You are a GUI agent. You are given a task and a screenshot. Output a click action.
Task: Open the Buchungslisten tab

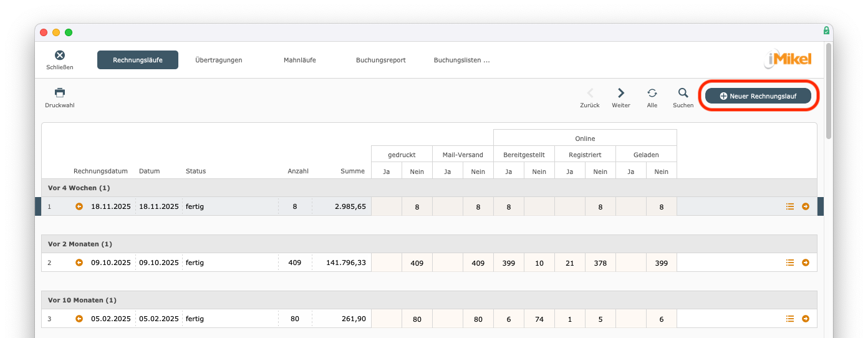point(461,60)
